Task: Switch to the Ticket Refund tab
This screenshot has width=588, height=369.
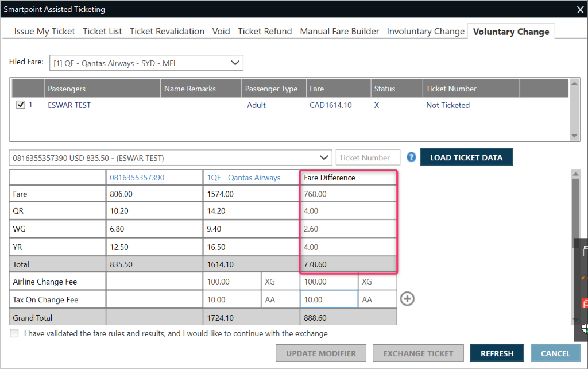Action: click(x=265, y=32)
